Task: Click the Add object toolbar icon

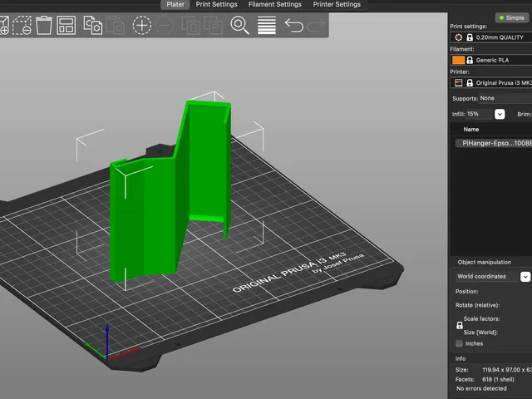Action: (x=4, y=25)
